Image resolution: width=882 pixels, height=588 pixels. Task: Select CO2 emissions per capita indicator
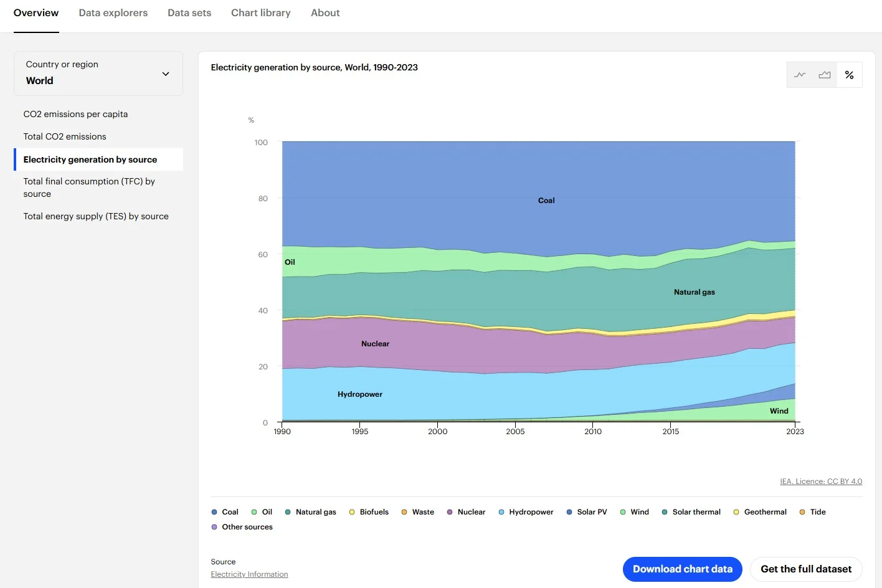pyautogui.click(x=75, y=114)
